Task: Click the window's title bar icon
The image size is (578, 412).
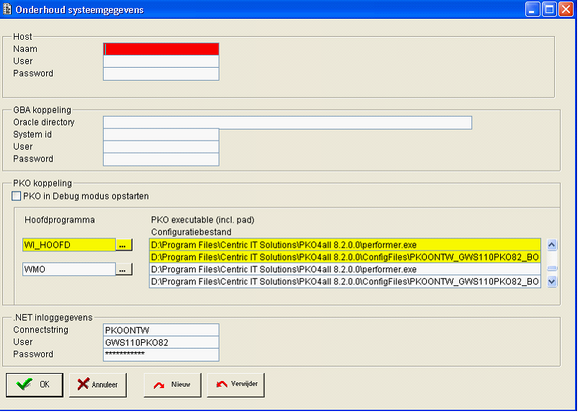Action: coord(7,10)
